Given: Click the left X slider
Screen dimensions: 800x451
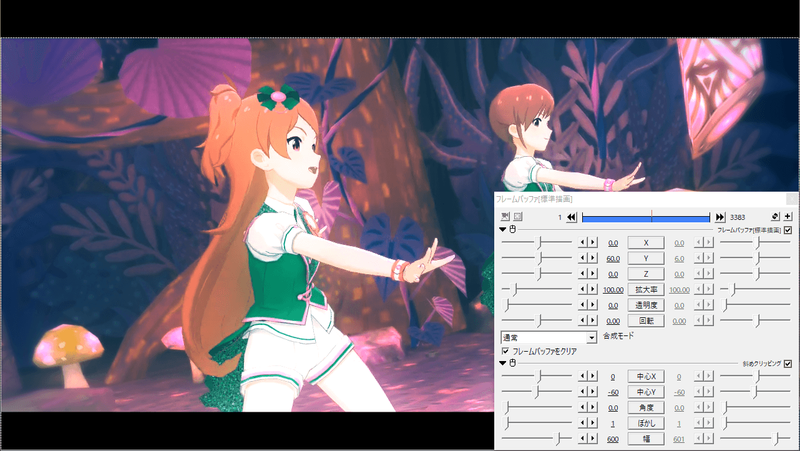Looking at the screenshot, I should point(537,243).
